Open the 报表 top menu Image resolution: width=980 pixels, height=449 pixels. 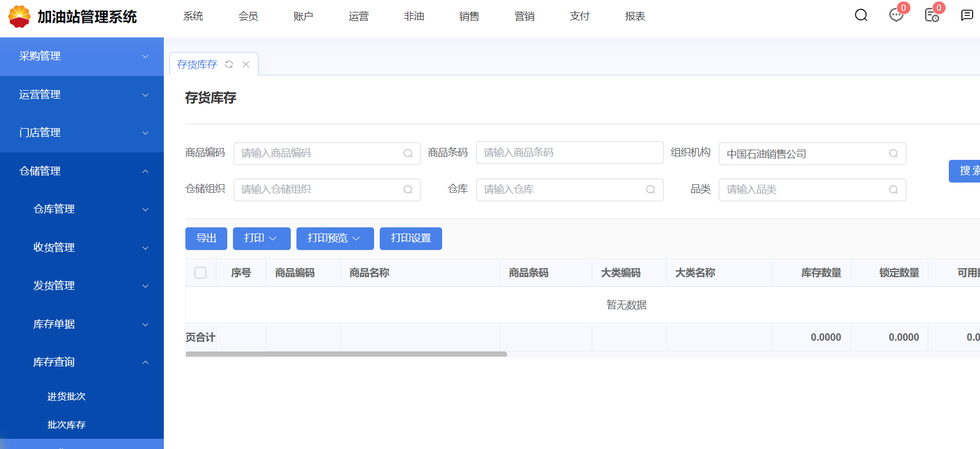pos(635,16)
